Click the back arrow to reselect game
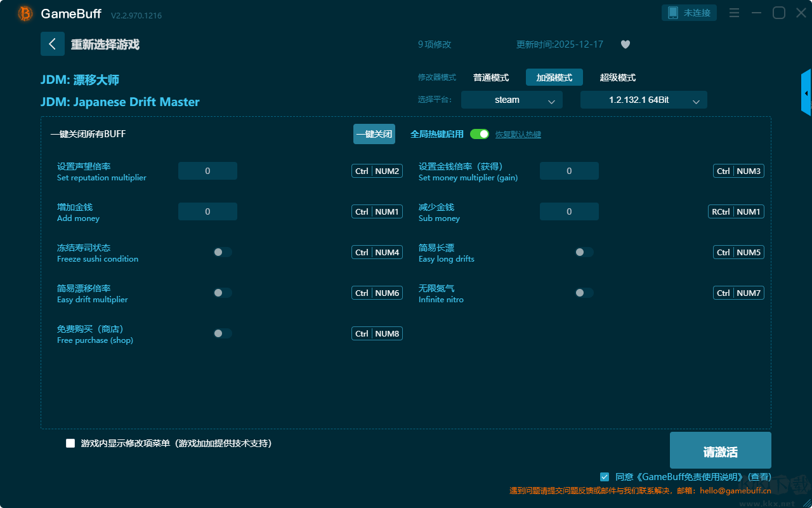 53,44
